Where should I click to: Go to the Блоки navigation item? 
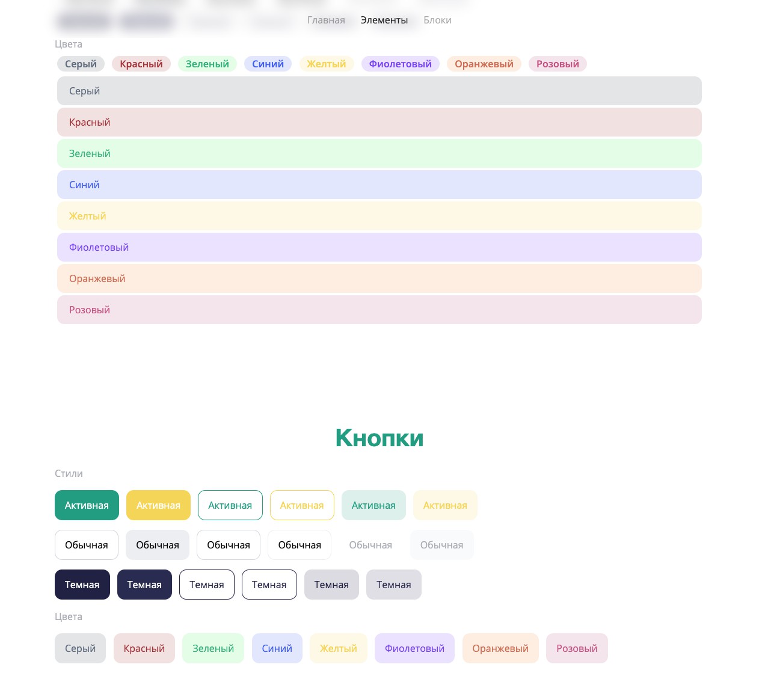[x=437, y=20]
